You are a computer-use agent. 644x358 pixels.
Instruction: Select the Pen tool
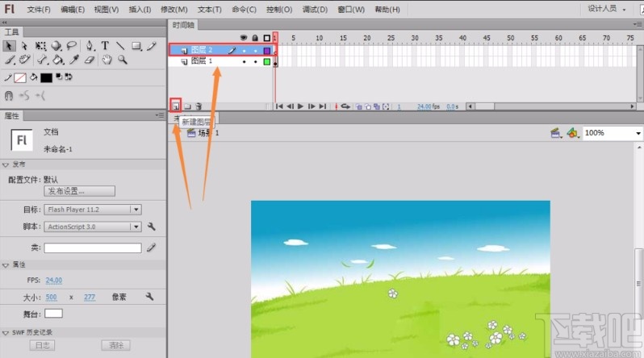89,46
